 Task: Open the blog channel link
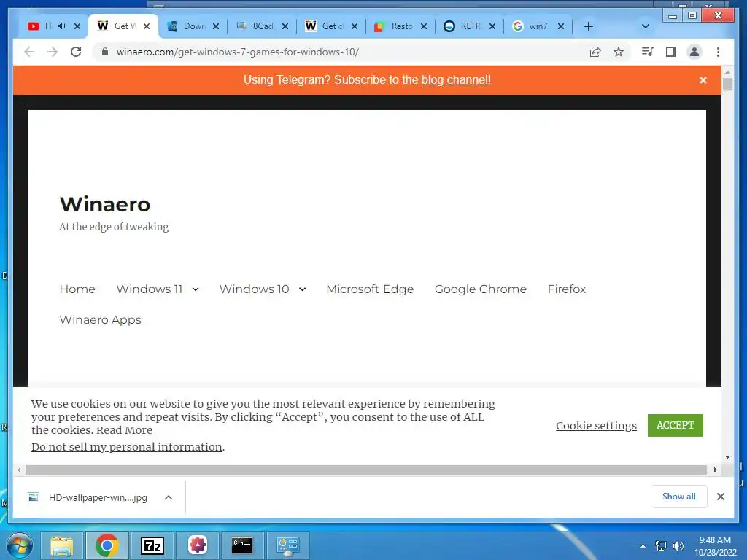[456, 80]
